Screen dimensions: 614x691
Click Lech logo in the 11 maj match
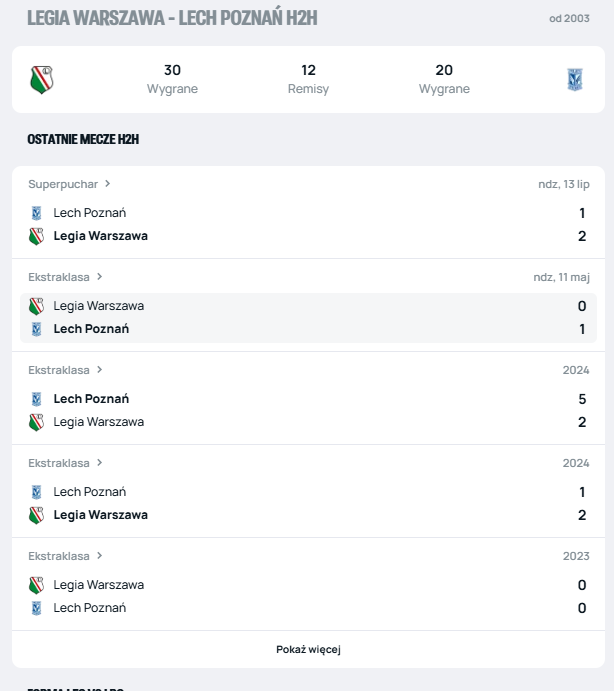tap(37, 329)
